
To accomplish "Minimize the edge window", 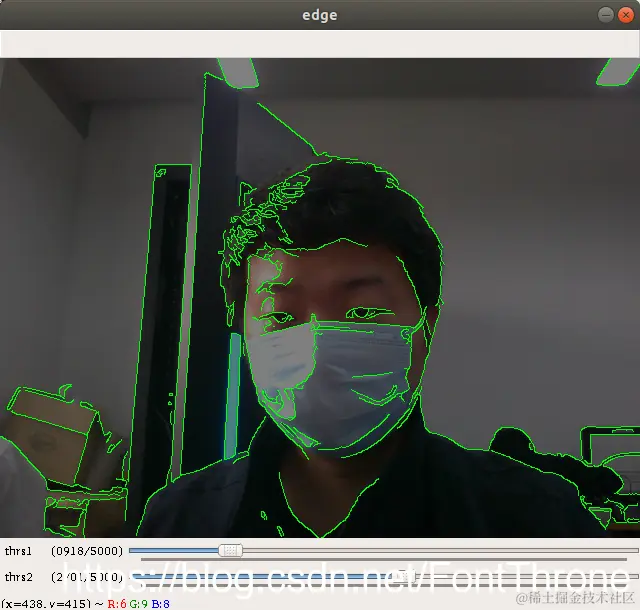I will coord(605,15).
